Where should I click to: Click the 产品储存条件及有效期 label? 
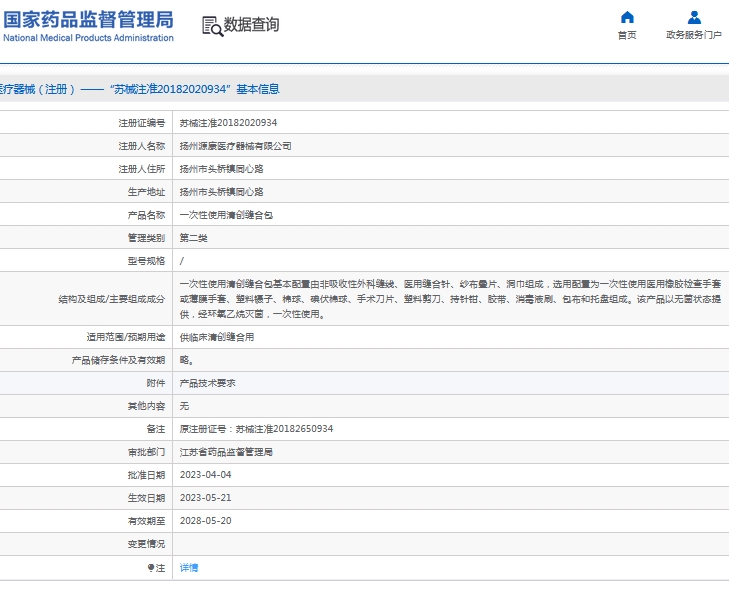(119, 360)
